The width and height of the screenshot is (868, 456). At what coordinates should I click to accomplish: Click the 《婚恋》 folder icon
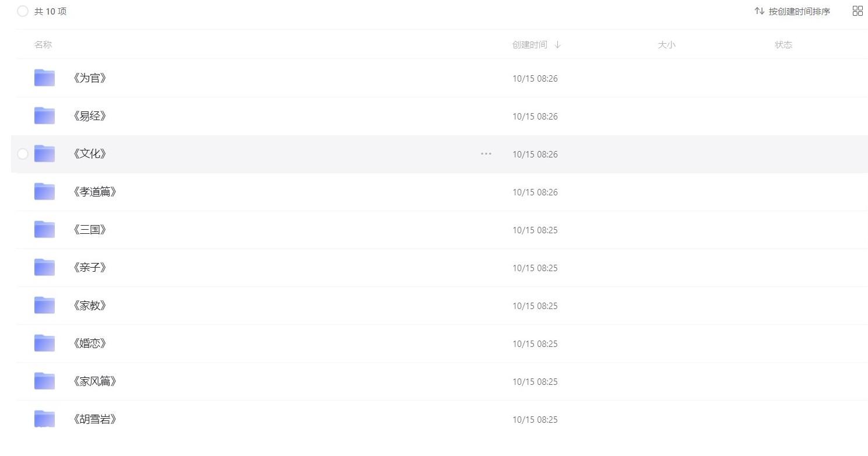(44, 343)
